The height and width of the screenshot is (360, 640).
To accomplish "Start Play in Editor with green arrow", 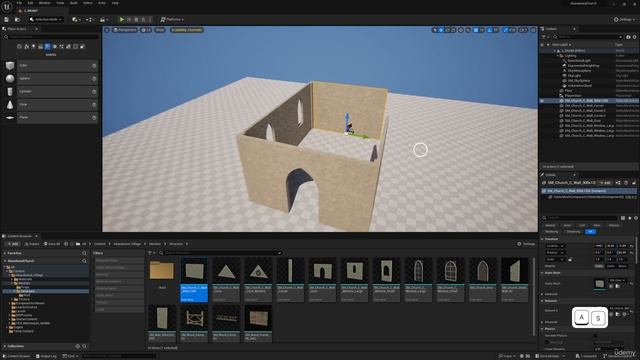I will click(122, 19).
